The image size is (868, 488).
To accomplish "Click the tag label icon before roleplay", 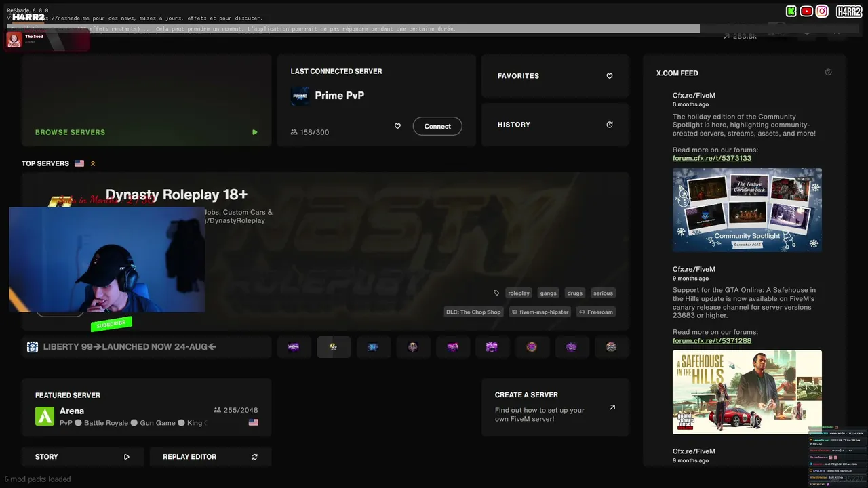I will (496, 293).
